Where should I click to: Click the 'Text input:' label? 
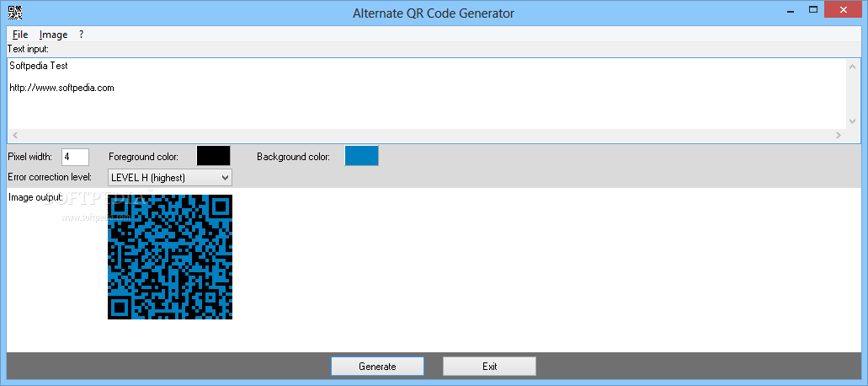(x=29, y=49)
